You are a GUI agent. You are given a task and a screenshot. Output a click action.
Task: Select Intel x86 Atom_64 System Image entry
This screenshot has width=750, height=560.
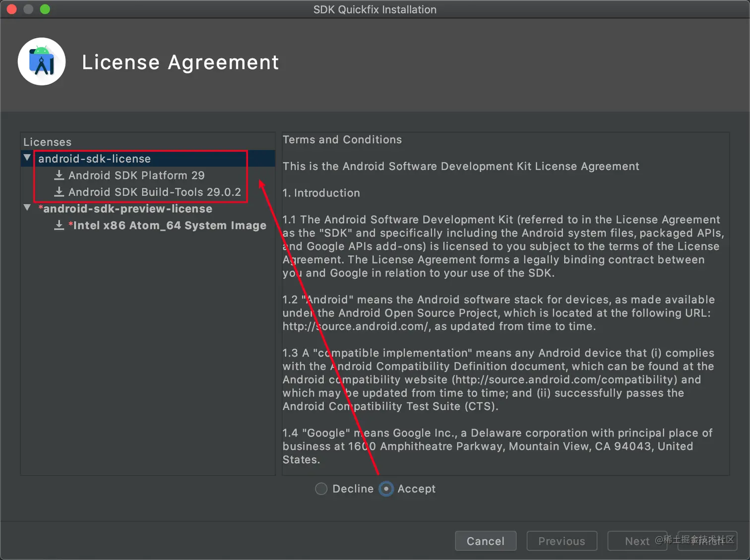(x=170, y=226)
